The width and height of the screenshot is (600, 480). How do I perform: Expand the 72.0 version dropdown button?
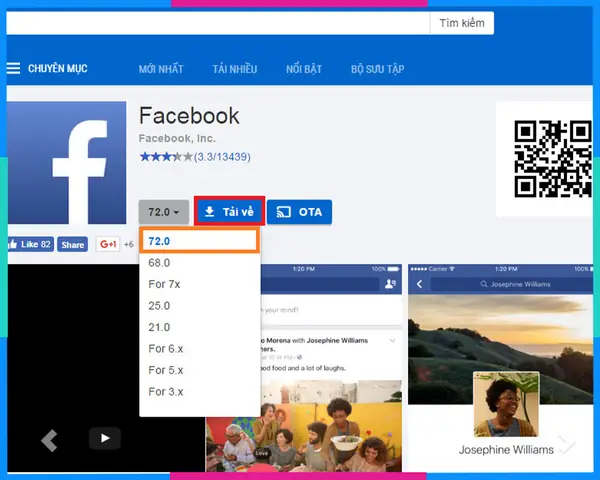tap(164, 212)
